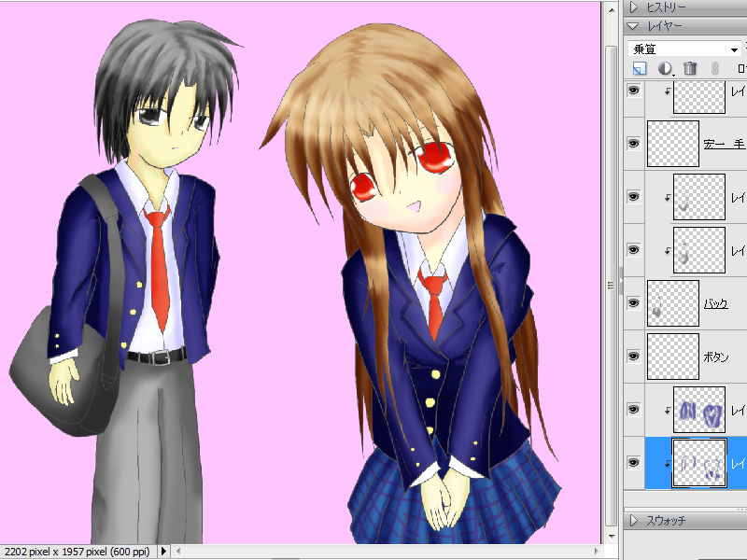Click the ボタン layer name
This screenshot has height=560, width=747.
coord(716,357)
